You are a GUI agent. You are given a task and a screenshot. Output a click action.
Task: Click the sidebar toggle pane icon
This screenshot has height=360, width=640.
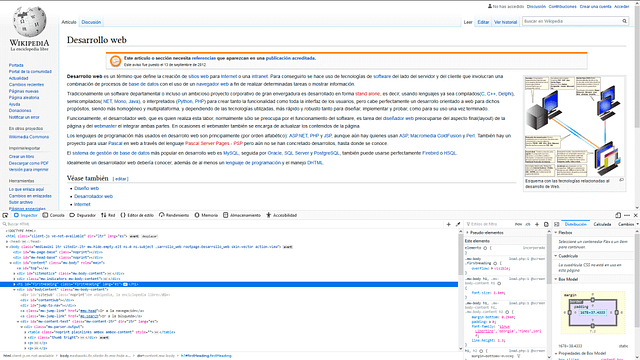coord(556,224)
